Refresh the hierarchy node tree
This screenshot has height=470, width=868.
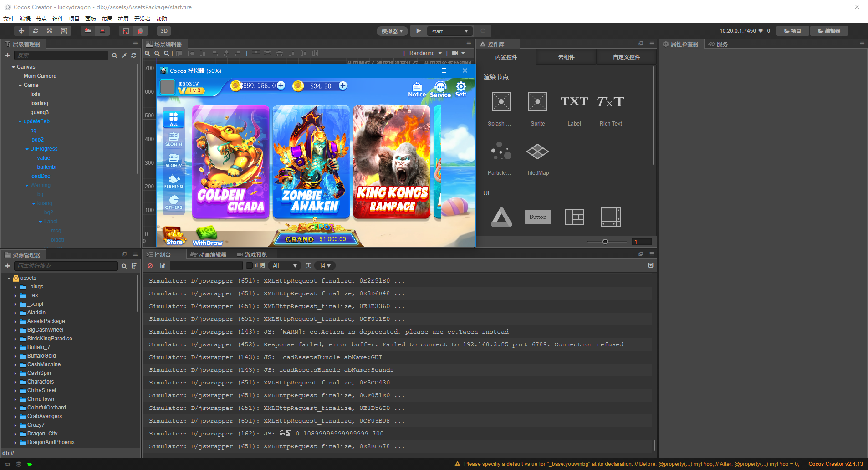click(133, 55)
